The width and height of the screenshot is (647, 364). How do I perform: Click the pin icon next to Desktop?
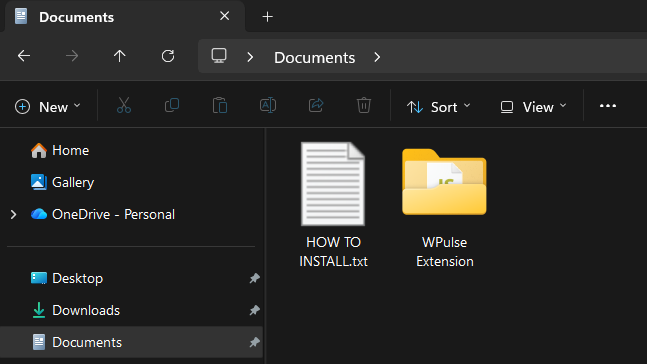pos(255,278)
